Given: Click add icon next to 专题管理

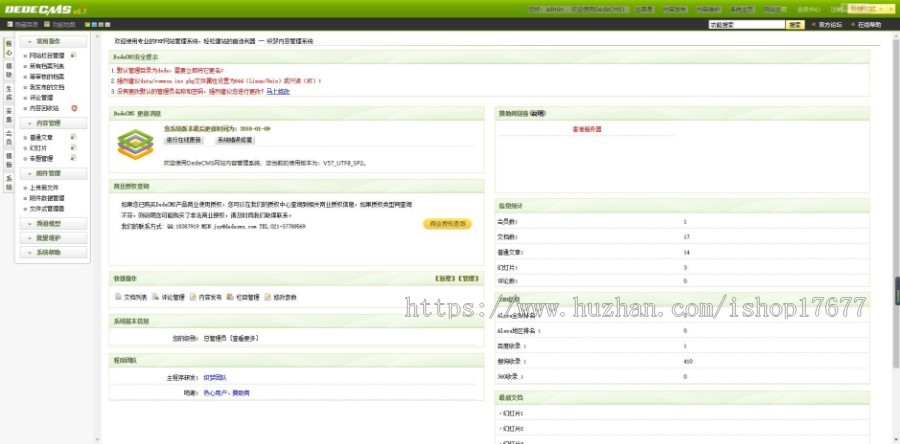Looking at the screenshot, I should pos(73,158).
